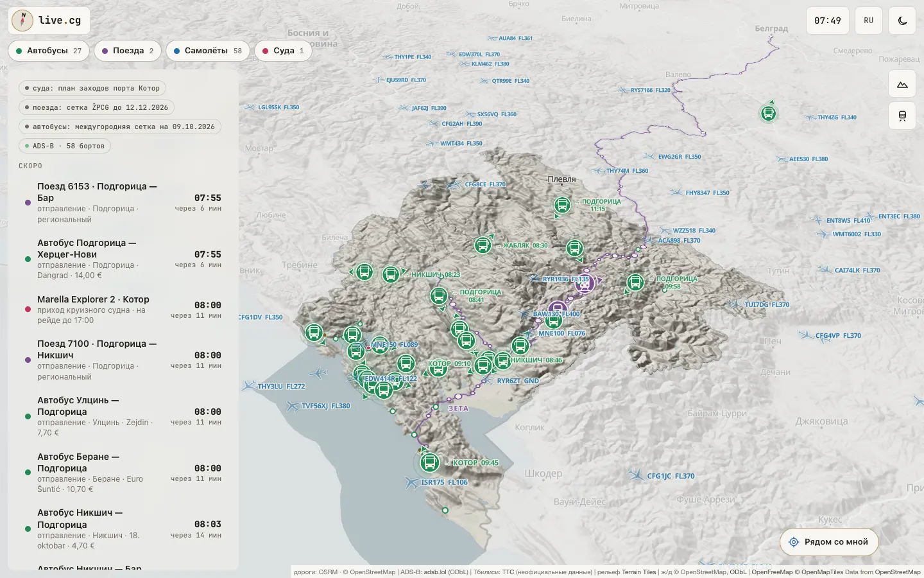The width and height of the screenshot is (924, 578).
Task: Click the clock showing 07:49
Action: 828,21
